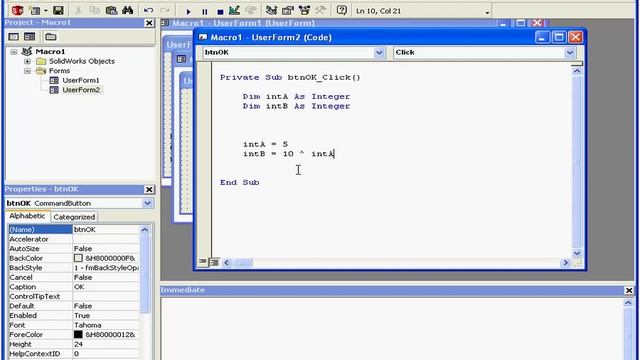Open Object Browser toolbar icon

(x=304, y=11)
